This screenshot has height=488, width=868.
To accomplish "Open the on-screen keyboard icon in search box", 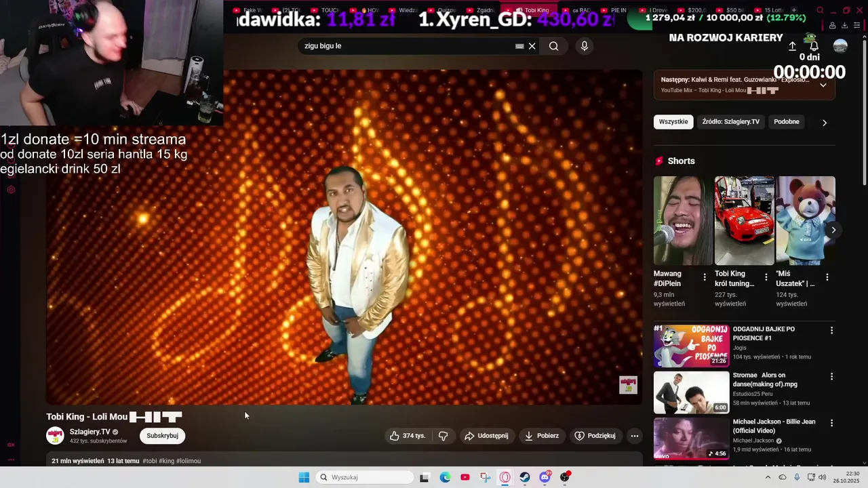I will 519,46.
